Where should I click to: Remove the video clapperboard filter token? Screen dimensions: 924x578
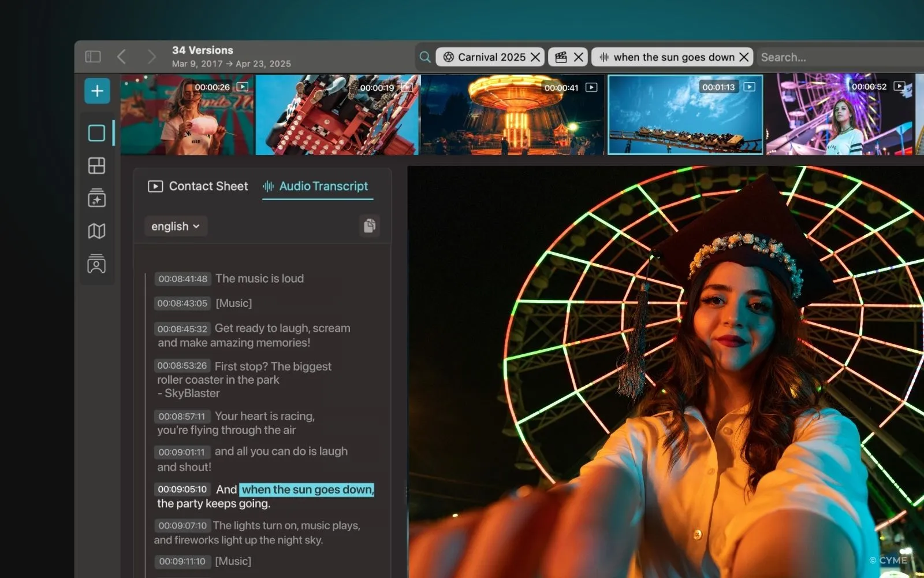(x=578, y=57)
